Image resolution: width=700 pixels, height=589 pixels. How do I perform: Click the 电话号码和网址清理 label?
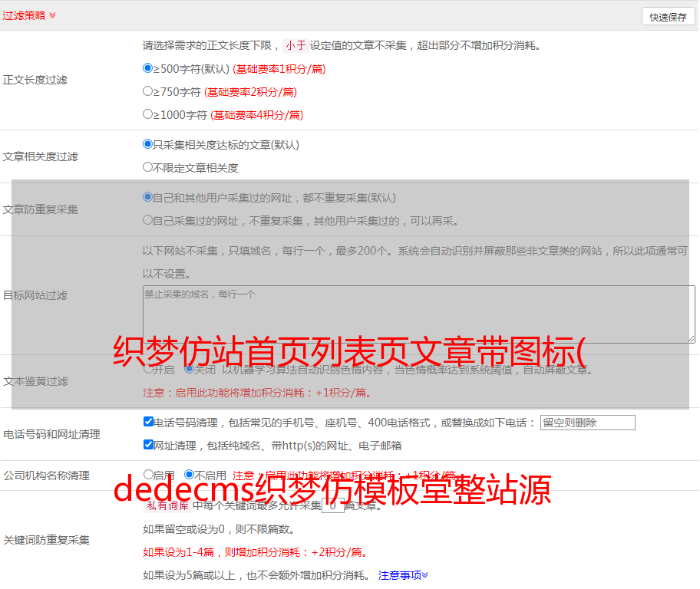click(51, 434)
